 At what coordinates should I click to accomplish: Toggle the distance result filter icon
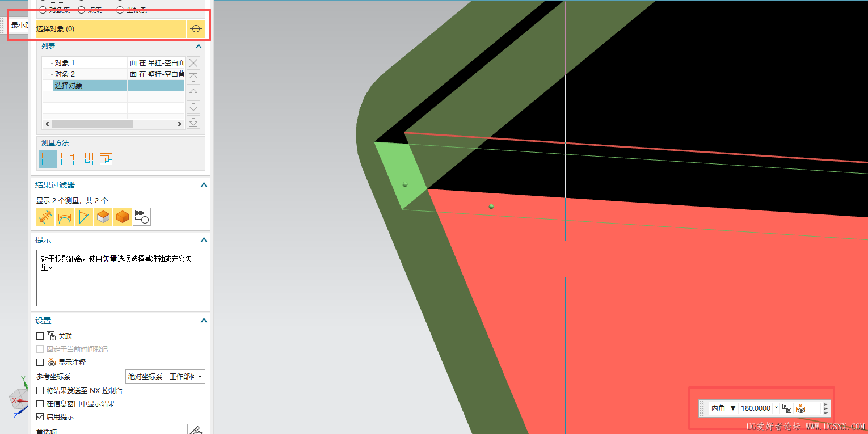[45, 217]
